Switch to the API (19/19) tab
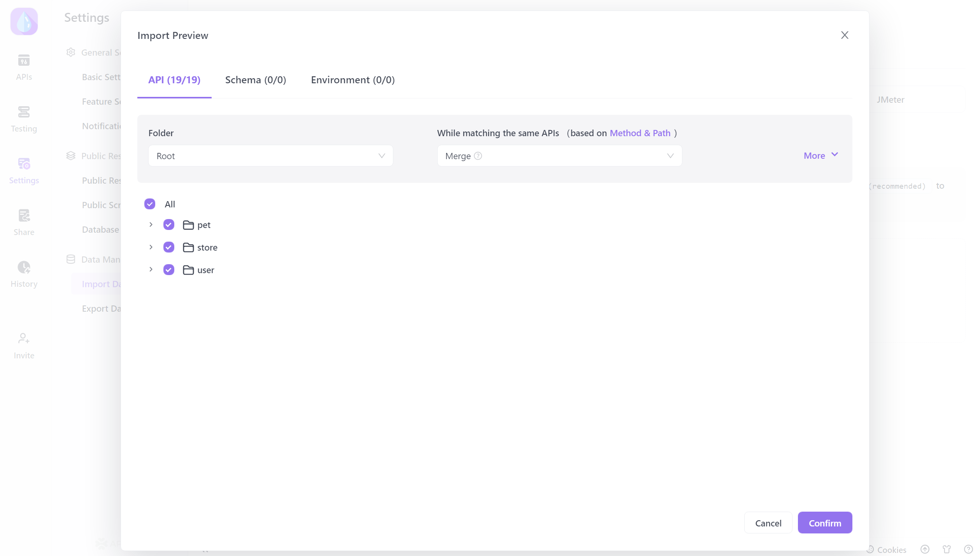Screen dimensions: 980x556 [x=174, y=80]
